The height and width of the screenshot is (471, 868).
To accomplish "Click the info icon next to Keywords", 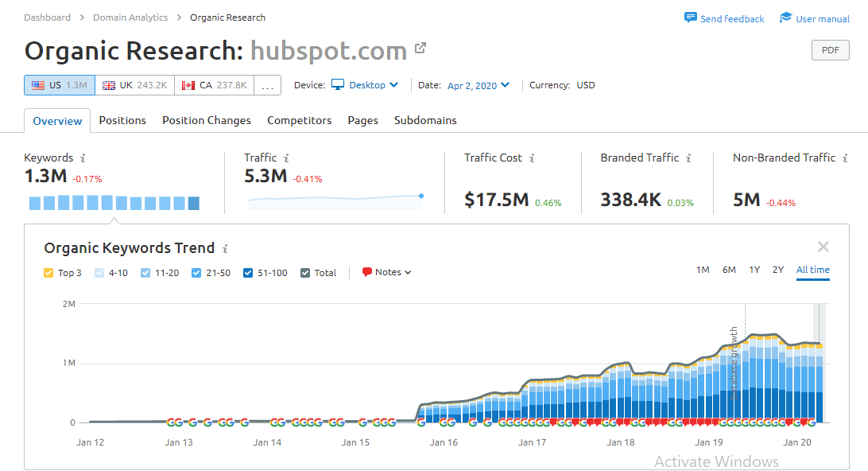I will (x=83, y=158).
